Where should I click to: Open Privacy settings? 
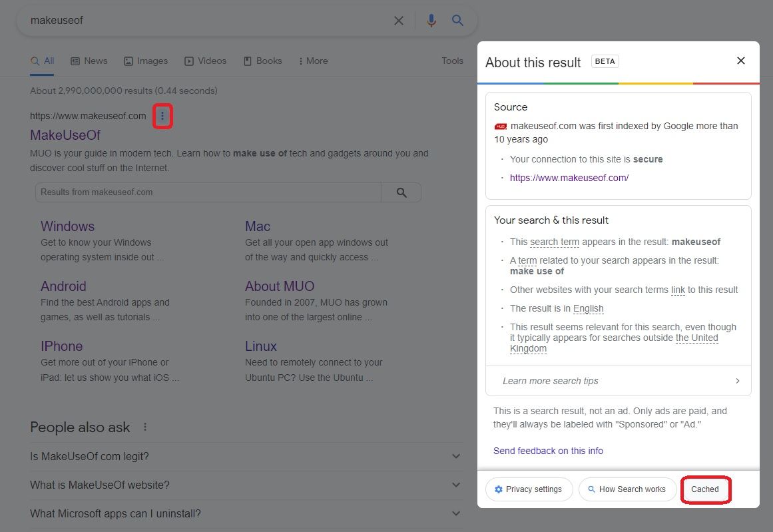pyautogui.click(x=529, y=489)
